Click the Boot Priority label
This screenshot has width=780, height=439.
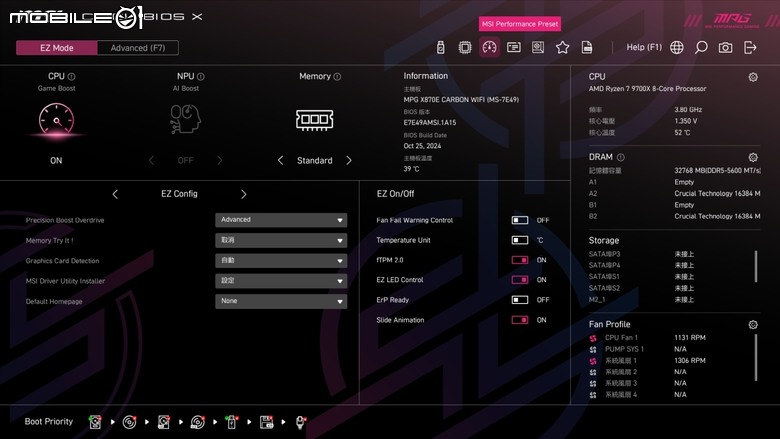(49, 422)
